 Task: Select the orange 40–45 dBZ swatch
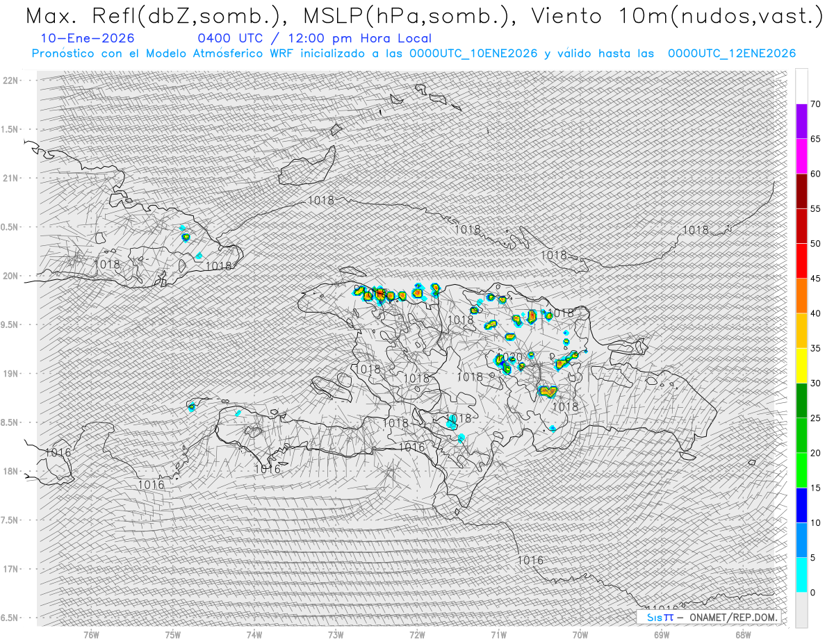[801, 296]
